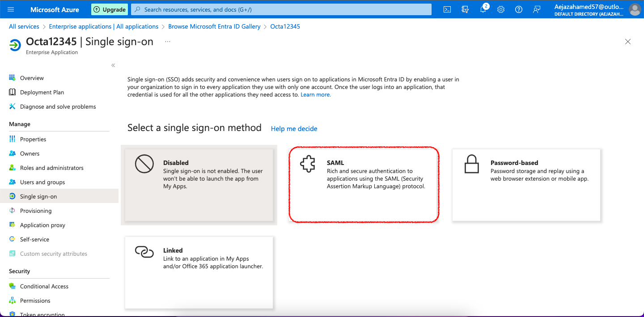Click the Permissions sidebar icon

coord(12,300)
